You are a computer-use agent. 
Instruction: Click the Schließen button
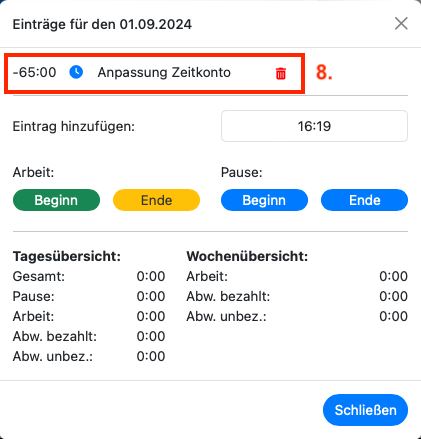365,410
